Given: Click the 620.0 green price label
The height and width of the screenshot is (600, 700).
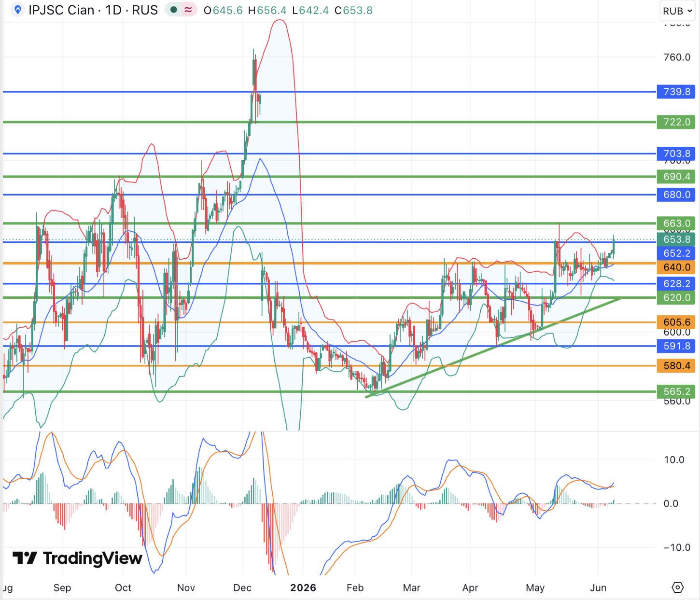Looking at the screenshot, I should point(676,298).
